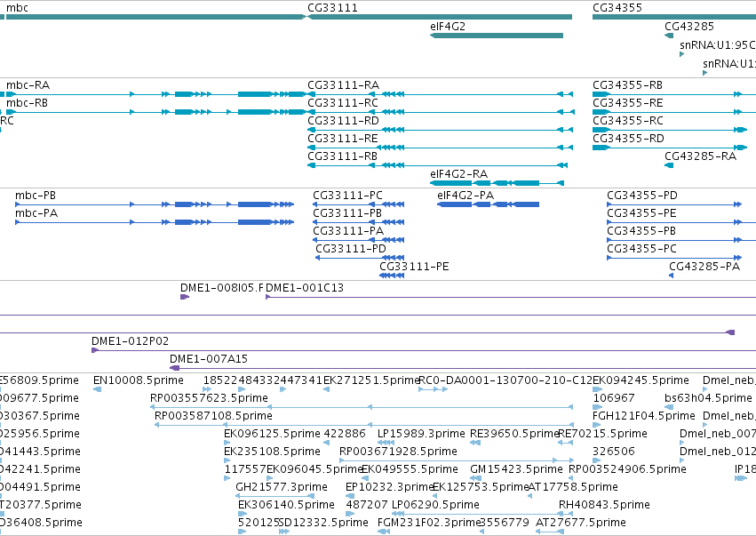Select the FGH121F04.5prime EST

tap(597, 425)
